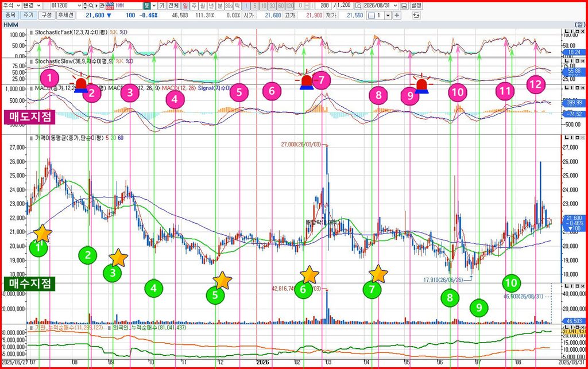
Task: Maximize the MACD pane using its square icon
Action: (578, 88)
